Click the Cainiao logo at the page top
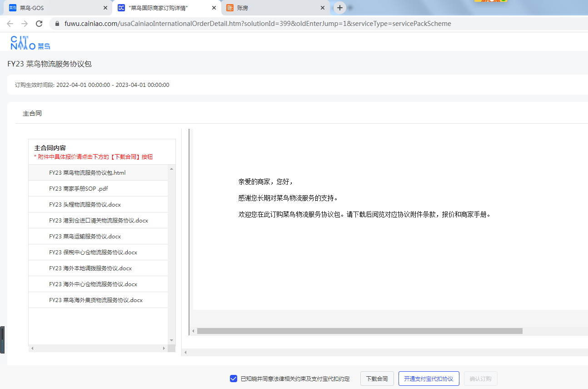Viewport: 588px width, 389px height. coord(30,43)
